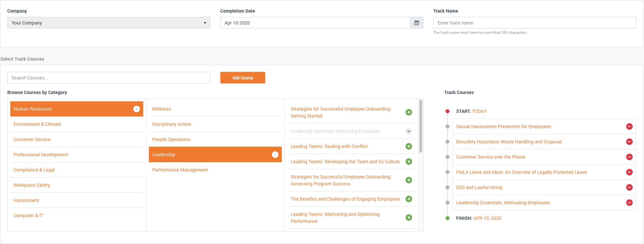
Task: Expand the Human Resources category arrow
Action: coord(136,109)
